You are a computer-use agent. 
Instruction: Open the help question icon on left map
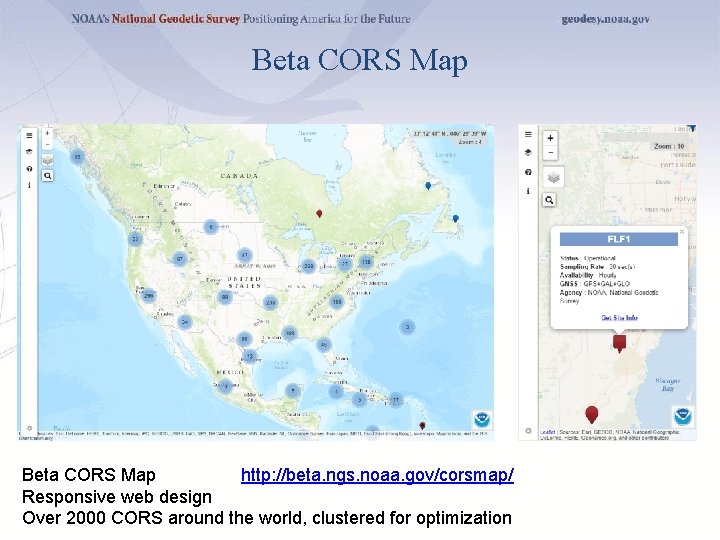[29, 169]
